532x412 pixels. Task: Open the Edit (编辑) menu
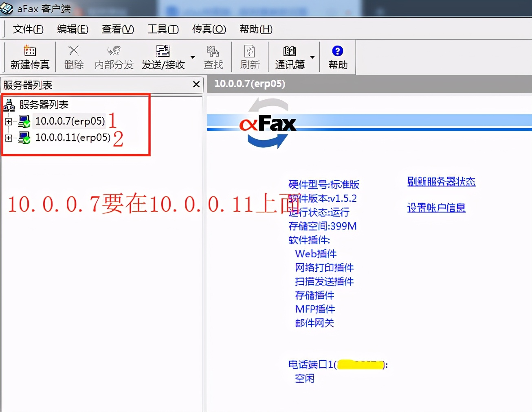pyautogui.click(x=73, y=29)
